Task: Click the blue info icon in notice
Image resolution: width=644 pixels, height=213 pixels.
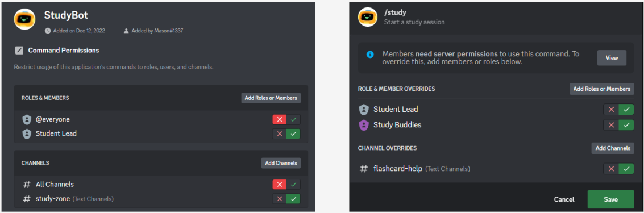Action: point(370,54)
